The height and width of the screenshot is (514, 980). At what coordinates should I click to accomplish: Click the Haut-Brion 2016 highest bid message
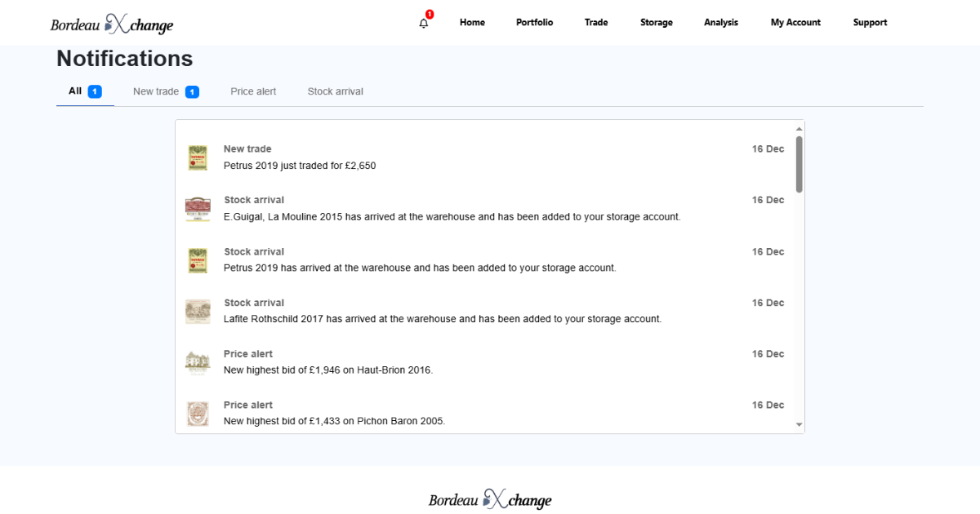[328, 370]
